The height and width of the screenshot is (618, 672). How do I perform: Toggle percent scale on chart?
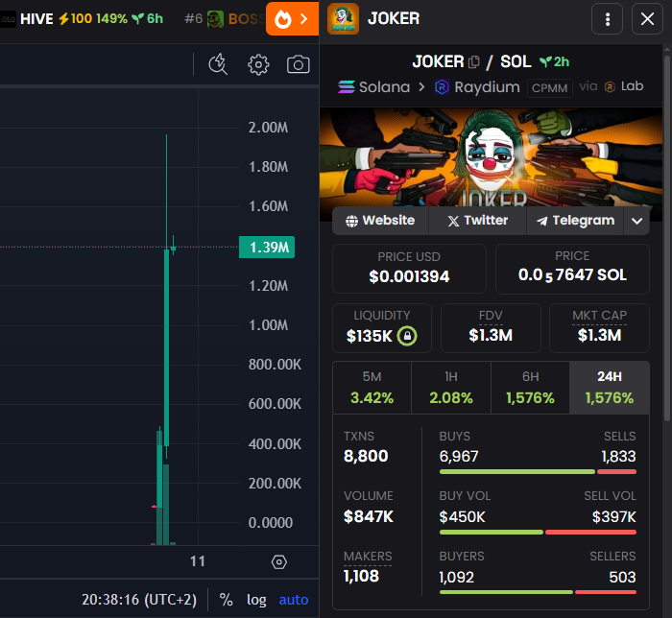pos(226,600)
